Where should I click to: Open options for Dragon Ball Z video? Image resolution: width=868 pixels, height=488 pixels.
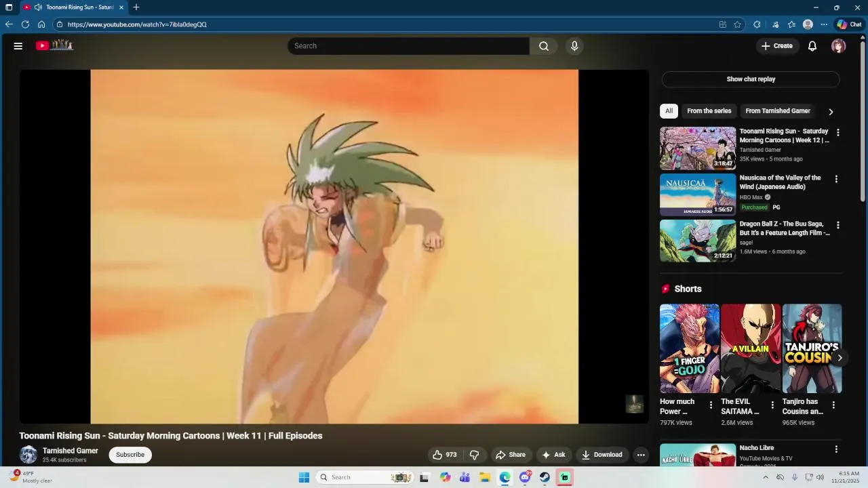(837, 226)
